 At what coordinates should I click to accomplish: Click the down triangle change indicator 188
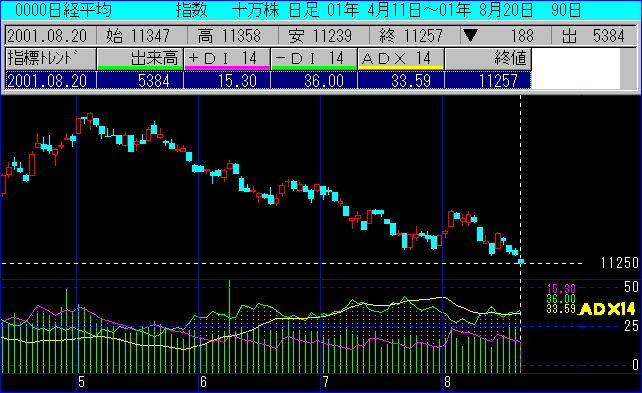point(506,36)
